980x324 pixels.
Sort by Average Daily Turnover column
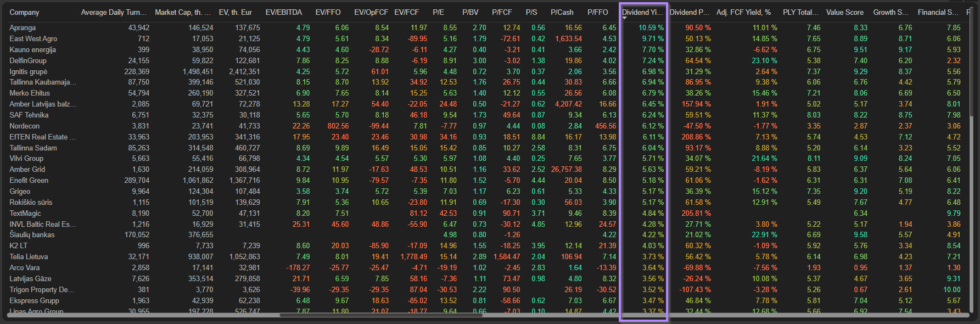click(114, 12)
